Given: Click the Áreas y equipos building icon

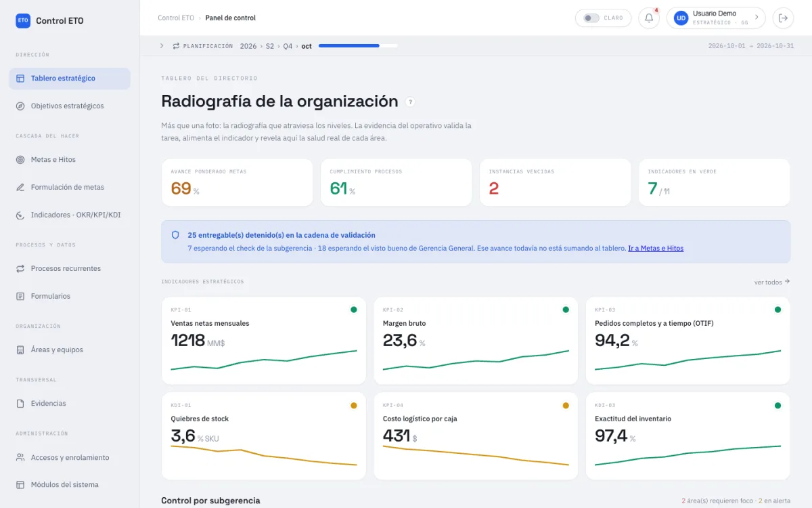Looking at the screenshot, I should pos(20,350).
